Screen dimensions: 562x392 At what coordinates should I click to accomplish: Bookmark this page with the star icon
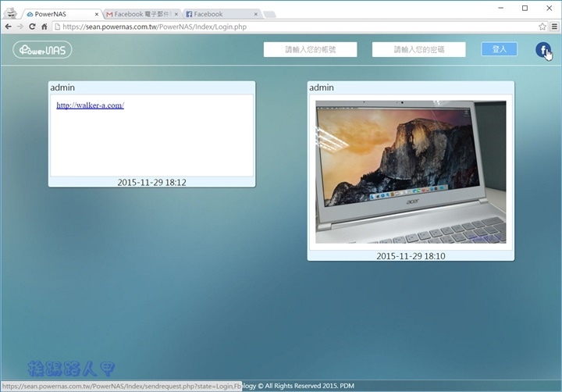(x=542, y=27)
